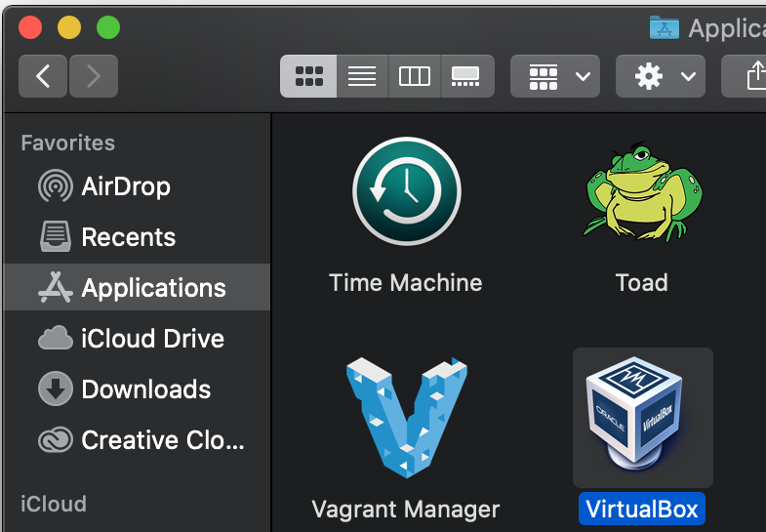Go forward with the right chevron
This screenshot has height=532, width=766.
pyautogui.click(x=94, y=76)
